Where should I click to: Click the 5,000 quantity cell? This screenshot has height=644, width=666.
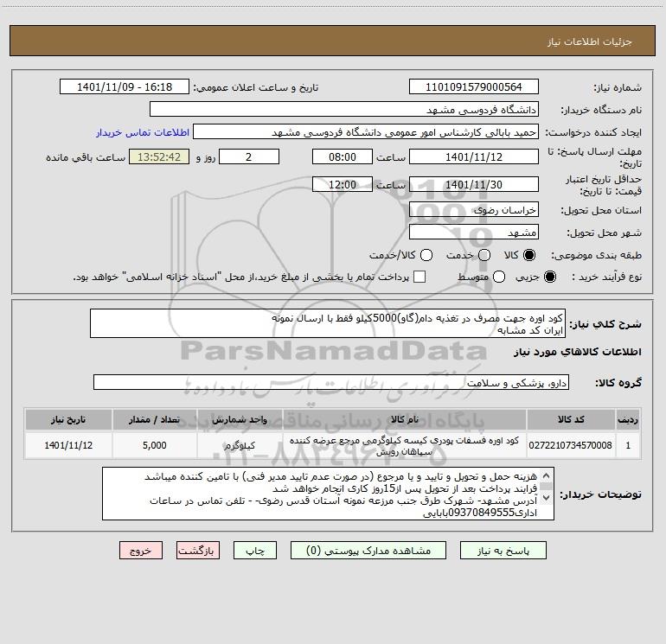tap(155, 445)
